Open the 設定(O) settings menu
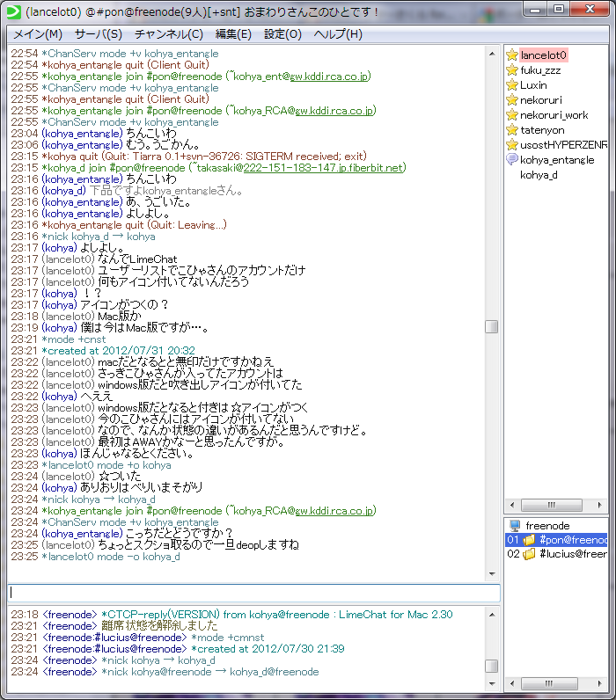The height and width of the screenshot is (700, 616). [282, 34]
